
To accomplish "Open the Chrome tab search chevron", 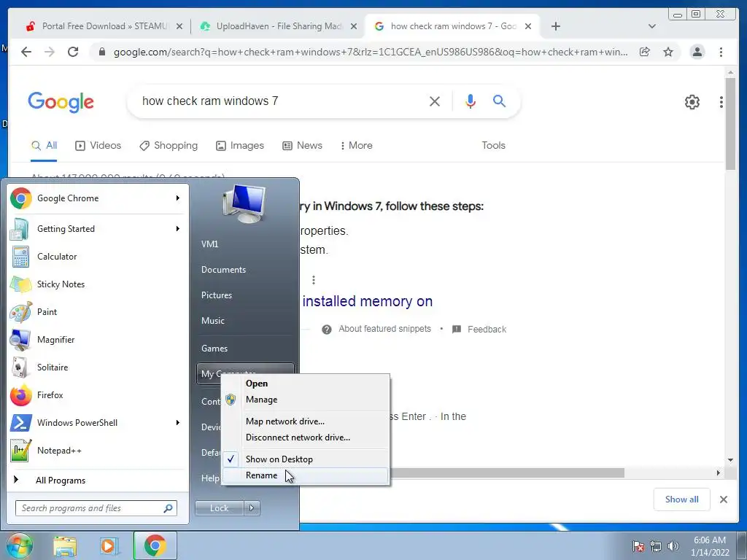I will click(x=651, y=26).
